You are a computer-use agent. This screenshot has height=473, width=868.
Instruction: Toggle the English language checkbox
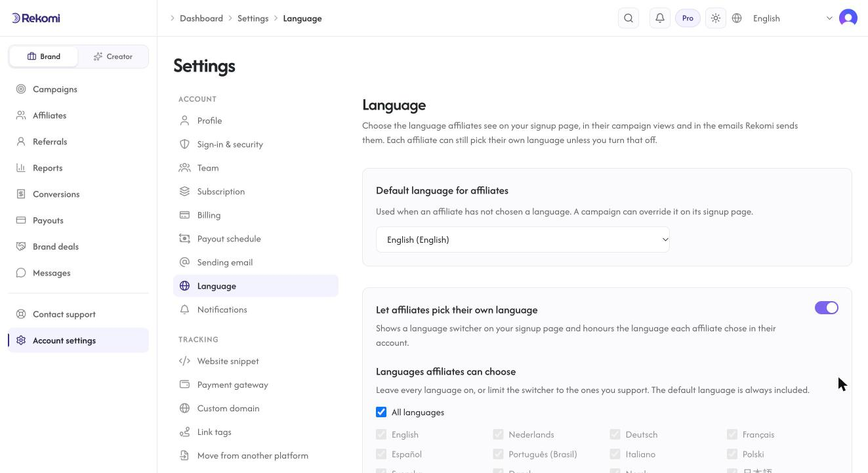(381, 434)
